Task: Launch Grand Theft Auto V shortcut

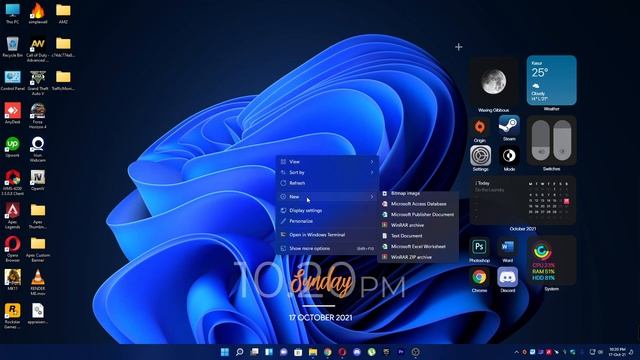Action: (x=38, y=82)
